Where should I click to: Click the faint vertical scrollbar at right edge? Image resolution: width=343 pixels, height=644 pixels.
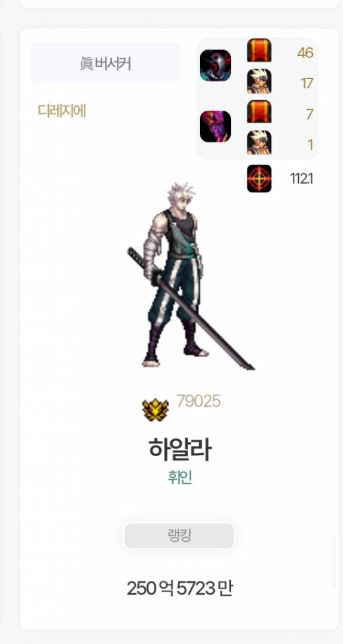tap(335, 561)
